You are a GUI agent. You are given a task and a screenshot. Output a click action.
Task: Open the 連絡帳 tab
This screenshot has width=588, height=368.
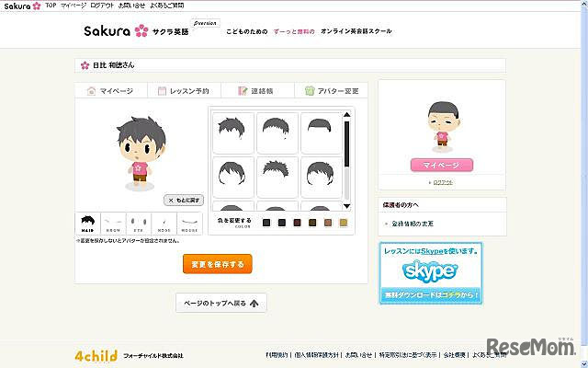[257, 91]
